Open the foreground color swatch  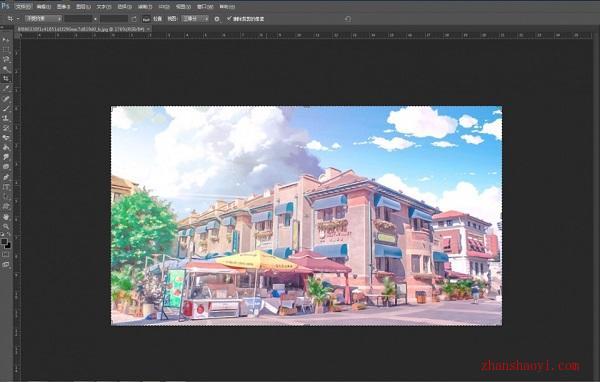4,242
